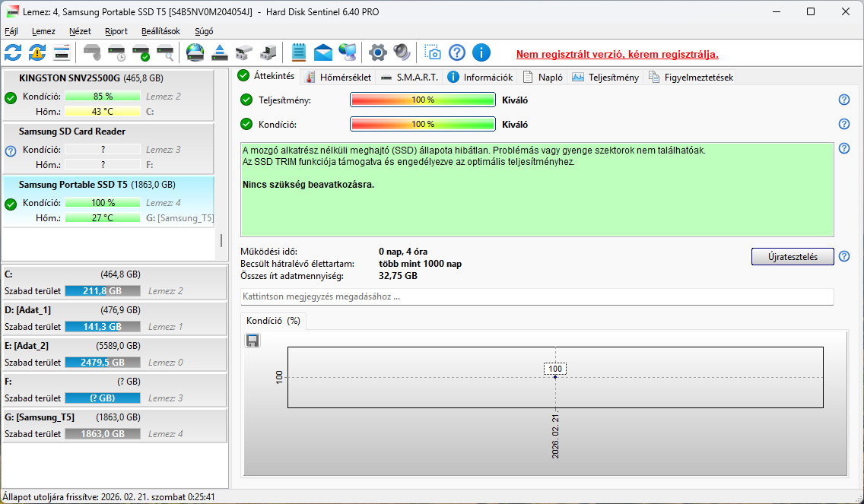Click the blue refresh arrows toolbar icon
This screenshot has width=864, height=504.
click(13, 53)
